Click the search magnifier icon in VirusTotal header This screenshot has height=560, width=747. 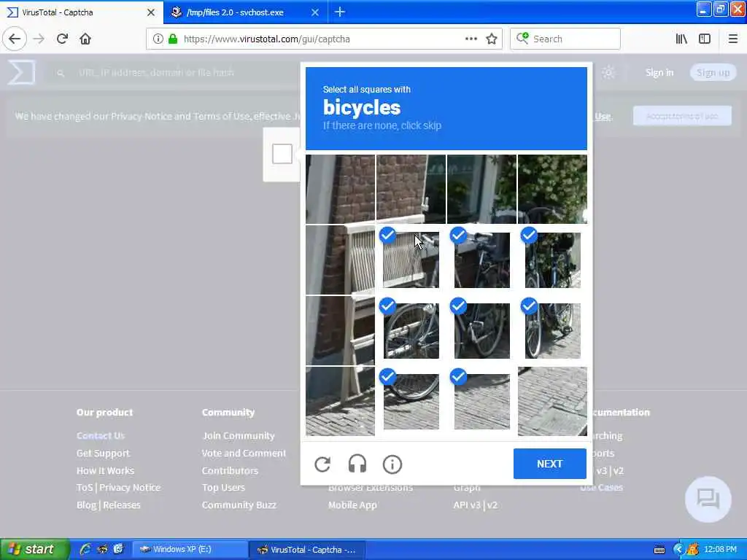click(x=61, y=73)
